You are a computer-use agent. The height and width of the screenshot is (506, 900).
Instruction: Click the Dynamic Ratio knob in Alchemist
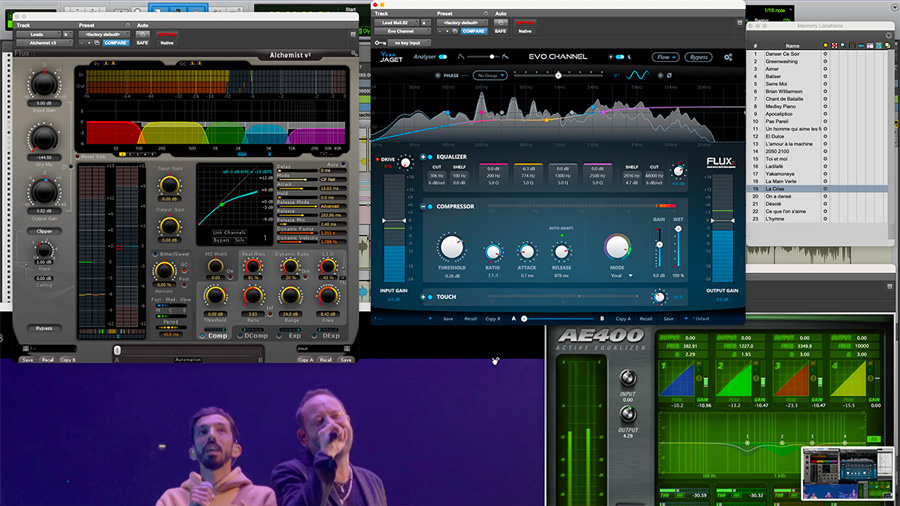pyautogui.click(x=290, y=266)
